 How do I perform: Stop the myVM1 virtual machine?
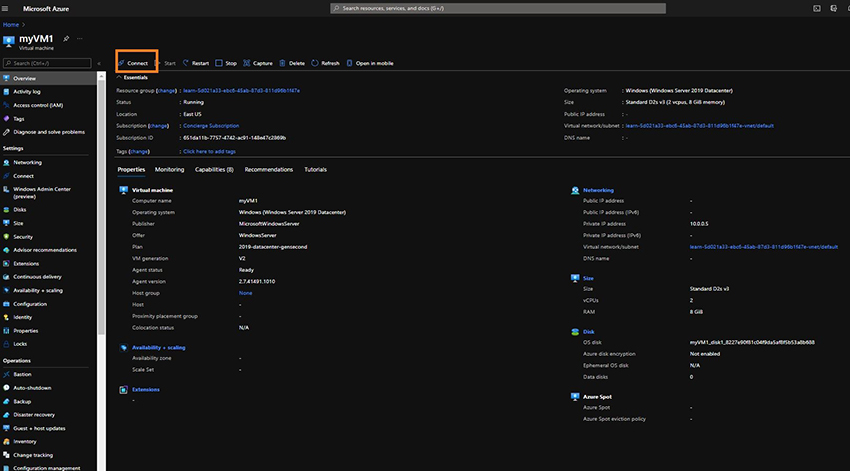coord(226,63)
